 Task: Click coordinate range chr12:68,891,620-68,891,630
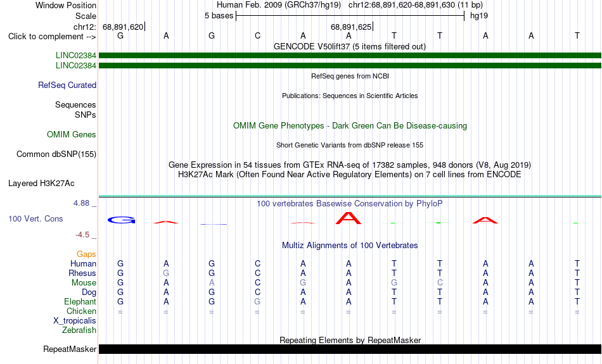pyautogui.click(x=416, y=5)
